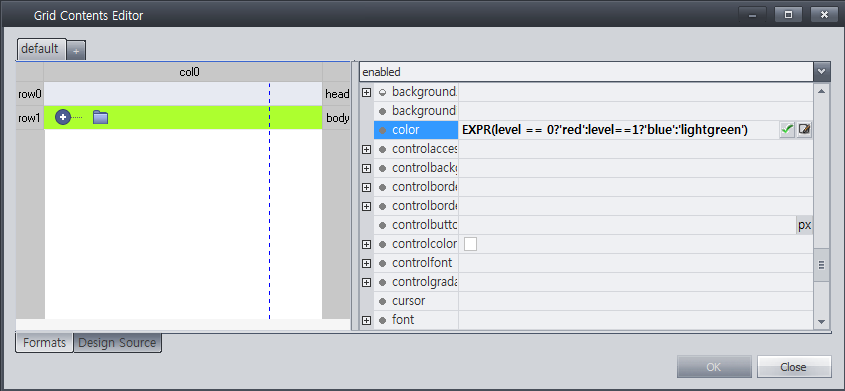The image size is (845, 391).
Task: Click the white controlcolor swatch
Action: coord(470,244)
